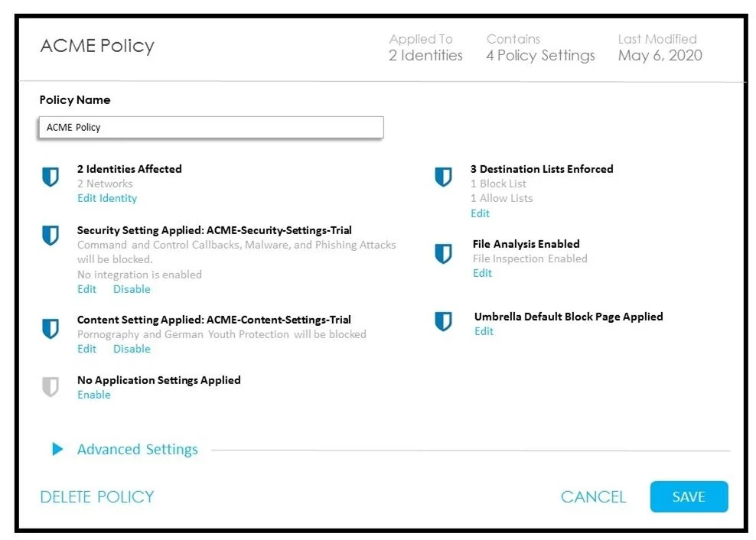Viewport: 756px width, 540px height.
Task: Click the Policy Name text field
Action: (x=211, y=127)
